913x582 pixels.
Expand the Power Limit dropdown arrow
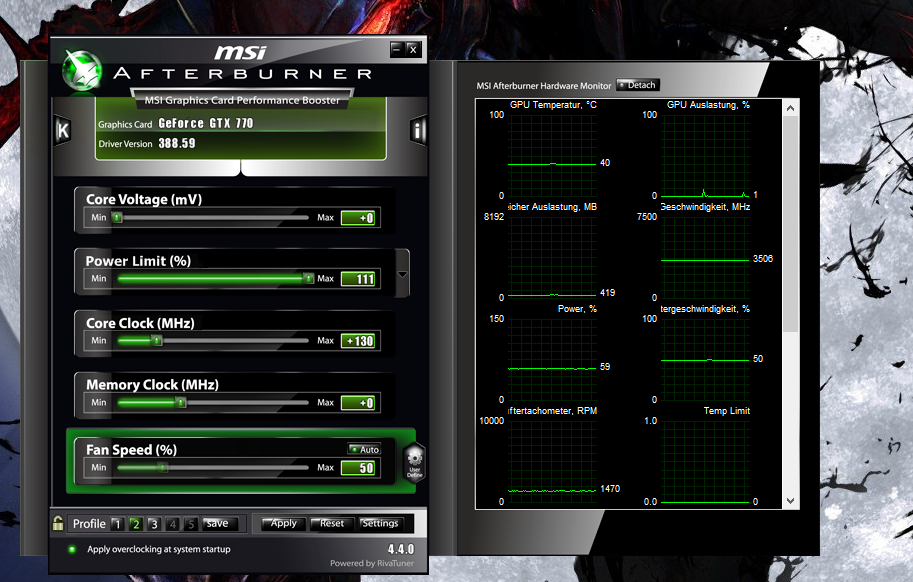pyautogui.click(x=402, y=274)
